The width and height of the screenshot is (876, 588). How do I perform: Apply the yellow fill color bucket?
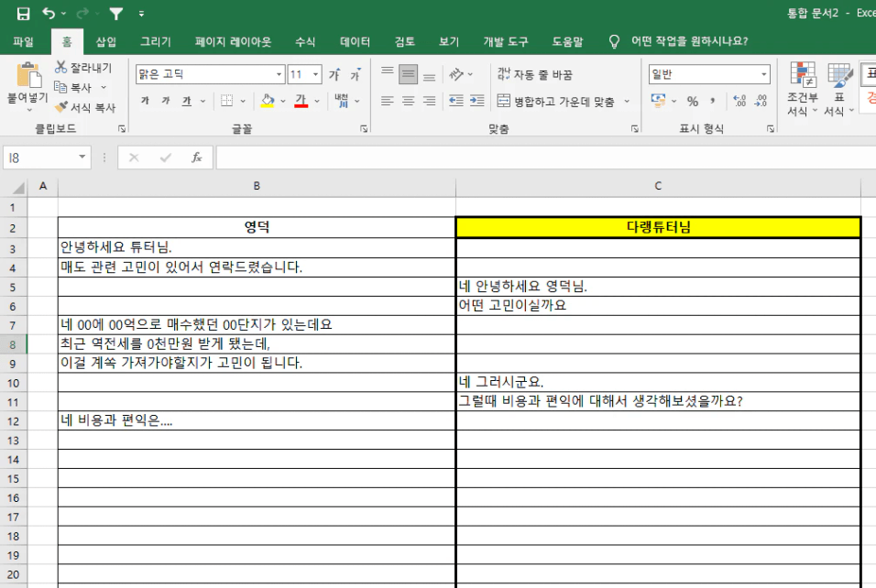pos(267,101)
